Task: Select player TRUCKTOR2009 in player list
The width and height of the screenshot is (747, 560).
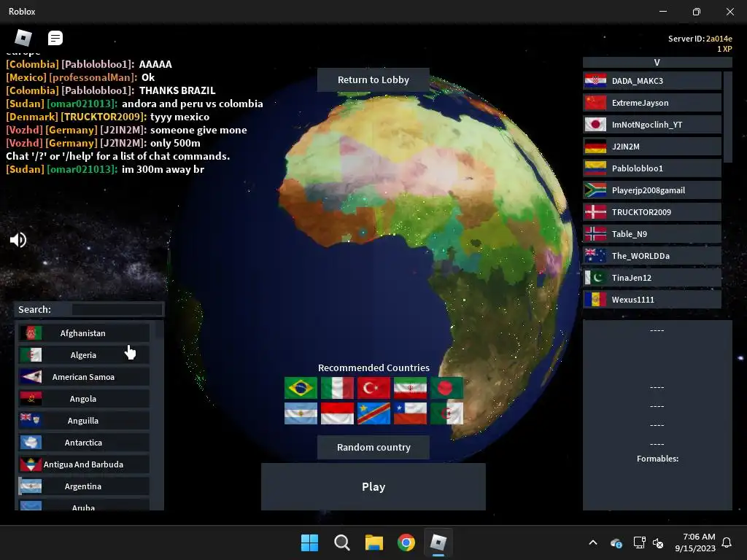Action: tap(652, 212)
